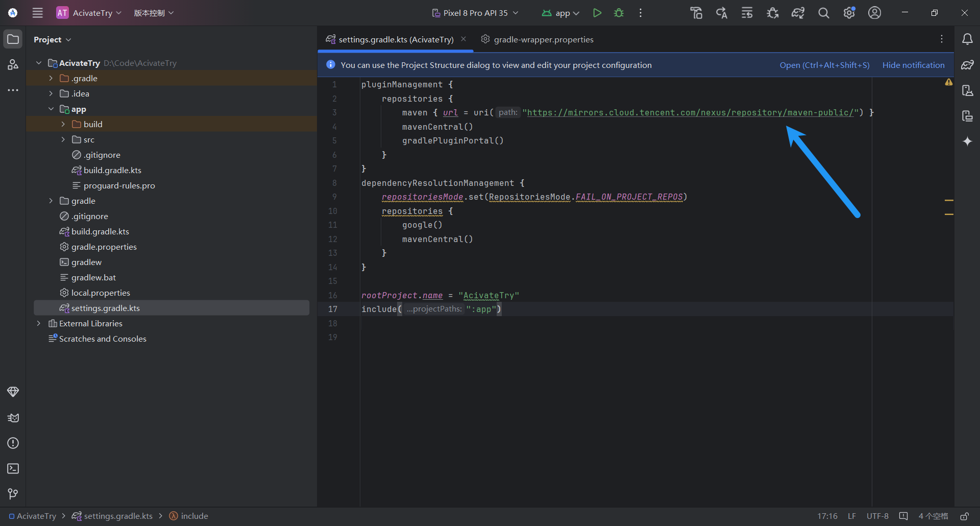980x526 pixels.
Task: Open the Logcat tool window
Action: pos(13,418)
